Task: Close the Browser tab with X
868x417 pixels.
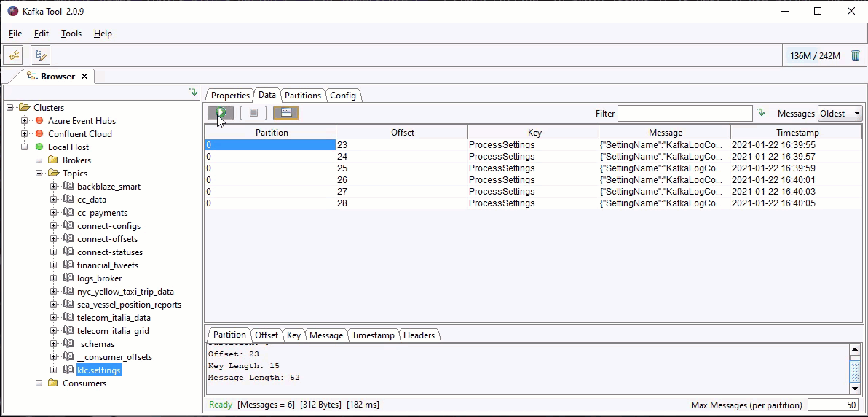Action: pyautogui.click(x=84, y=77)
